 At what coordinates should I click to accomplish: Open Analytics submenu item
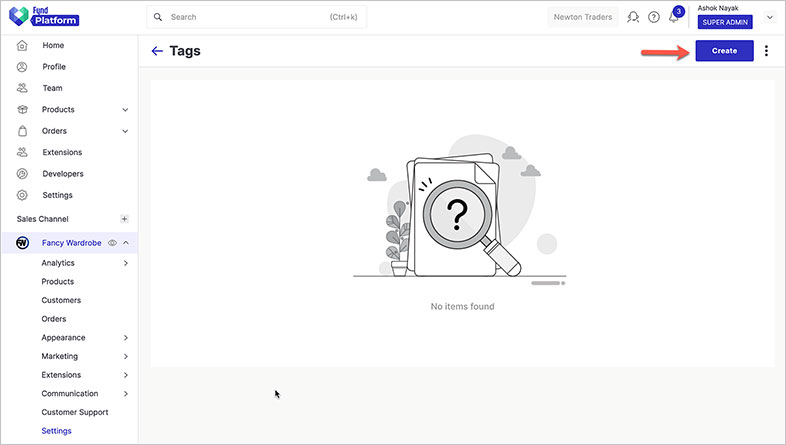[58, 263]
